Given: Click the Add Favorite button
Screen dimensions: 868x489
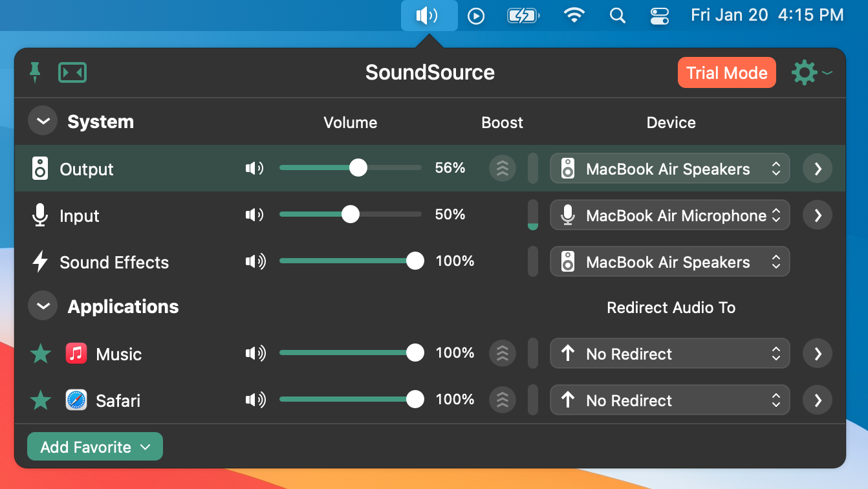Looking at the screenshot, I should (x=95, y=446).
